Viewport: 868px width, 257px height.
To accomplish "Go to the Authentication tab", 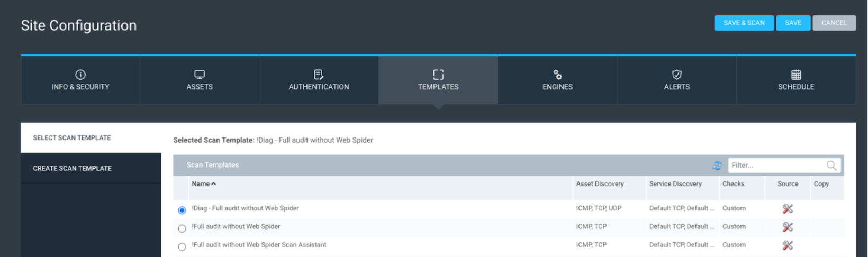I will click(x=319, y=80).
